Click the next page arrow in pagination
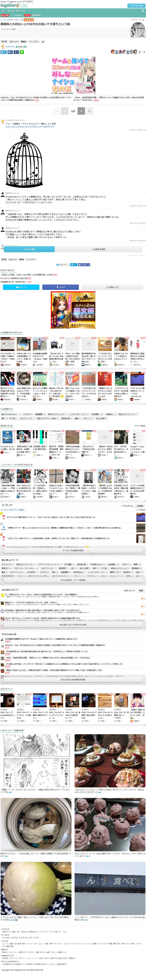 tap(81, 111)
